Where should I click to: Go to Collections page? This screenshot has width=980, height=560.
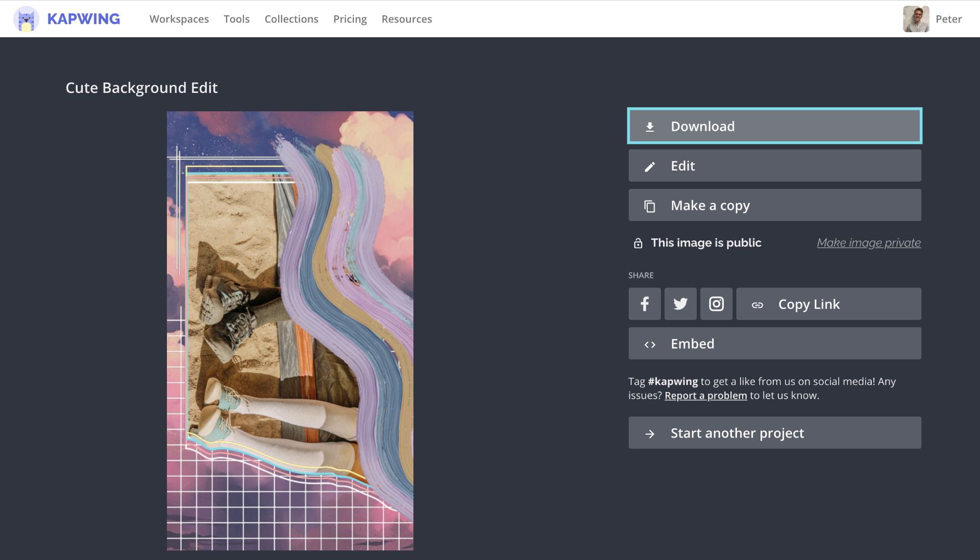pos(291,19)
